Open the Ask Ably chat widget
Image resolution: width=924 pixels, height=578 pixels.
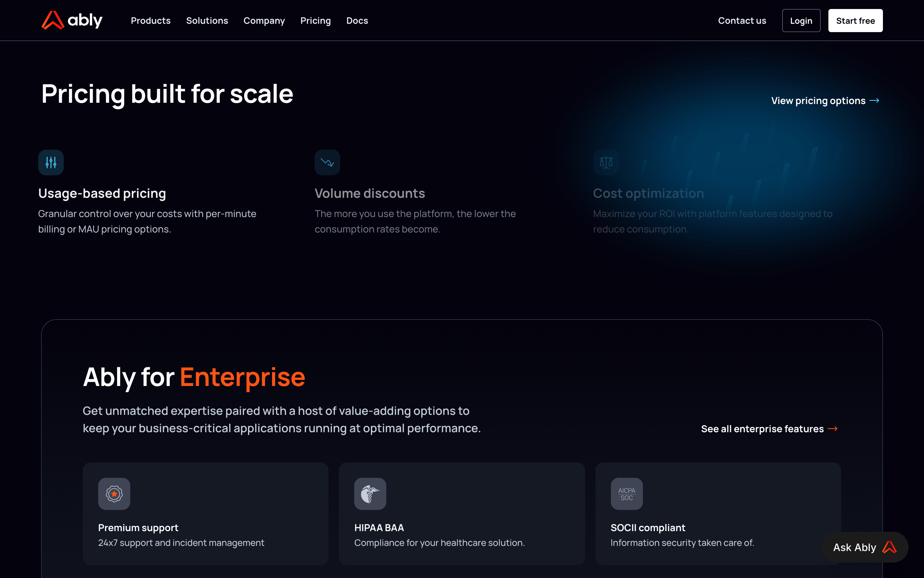click(865, 547)
